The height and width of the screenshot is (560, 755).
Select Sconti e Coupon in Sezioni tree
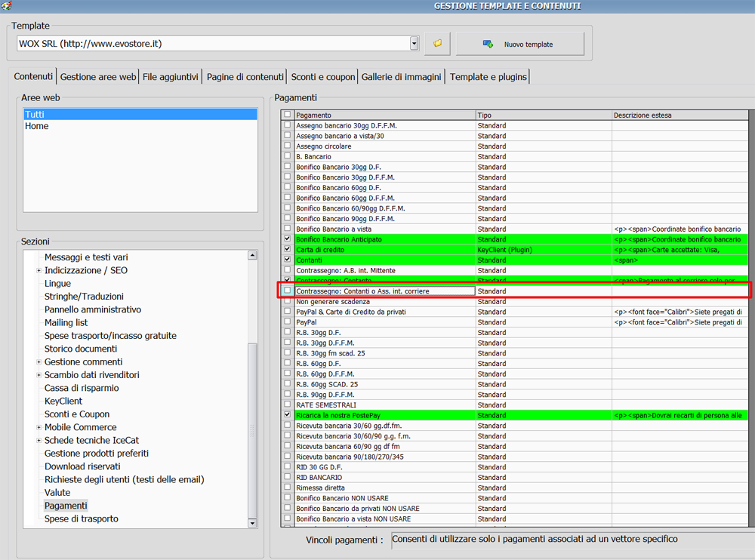(77, 414)
